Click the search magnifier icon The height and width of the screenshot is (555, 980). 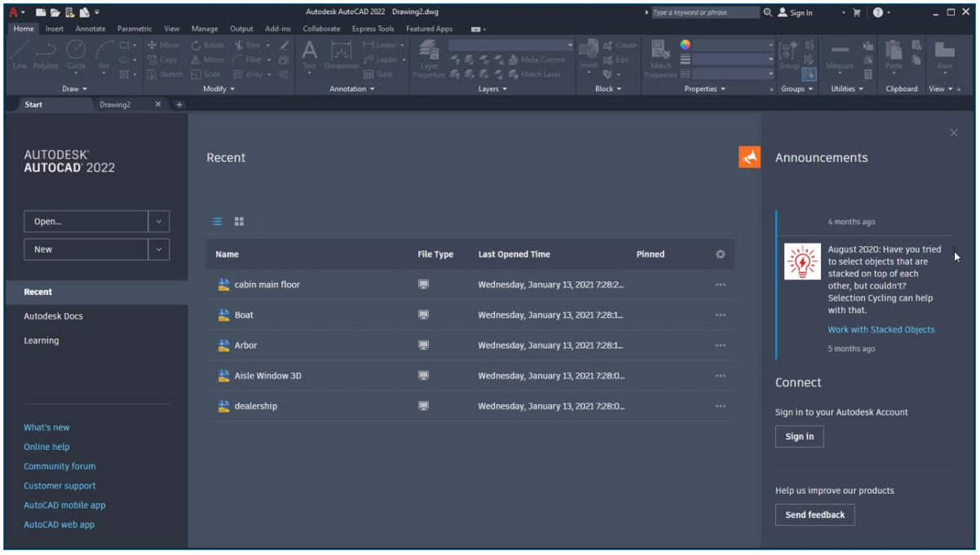768,12
